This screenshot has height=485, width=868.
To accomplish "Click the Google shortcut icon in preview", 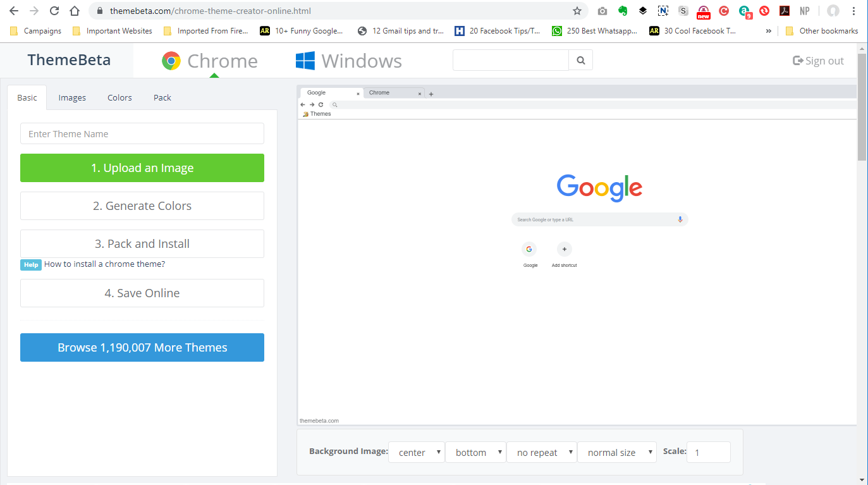I will tap(529, 249).
